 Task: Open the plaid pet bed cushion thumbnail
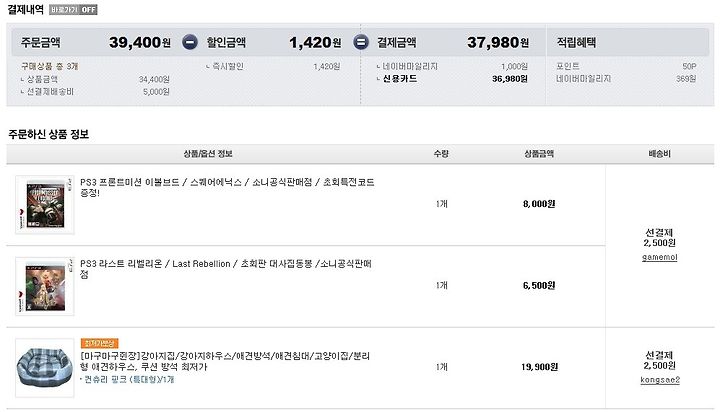point(45,368)
